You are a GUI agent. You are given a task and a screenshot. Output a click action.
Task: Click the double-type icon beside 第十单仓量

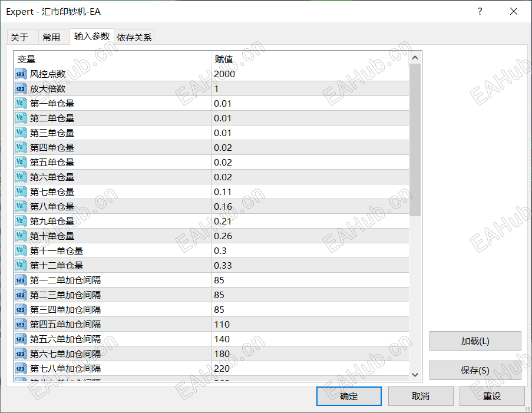pyautogui.click(x=21, y=236)
